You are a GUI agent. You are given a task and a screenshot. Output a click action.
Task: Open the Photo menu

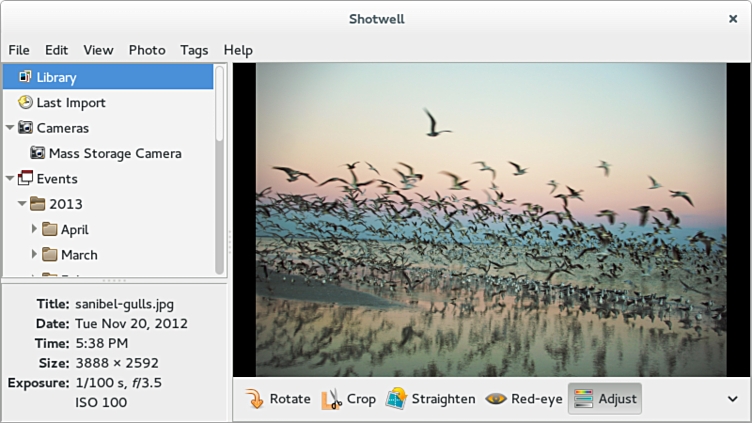pyautogui.click(x=147, y=50)
